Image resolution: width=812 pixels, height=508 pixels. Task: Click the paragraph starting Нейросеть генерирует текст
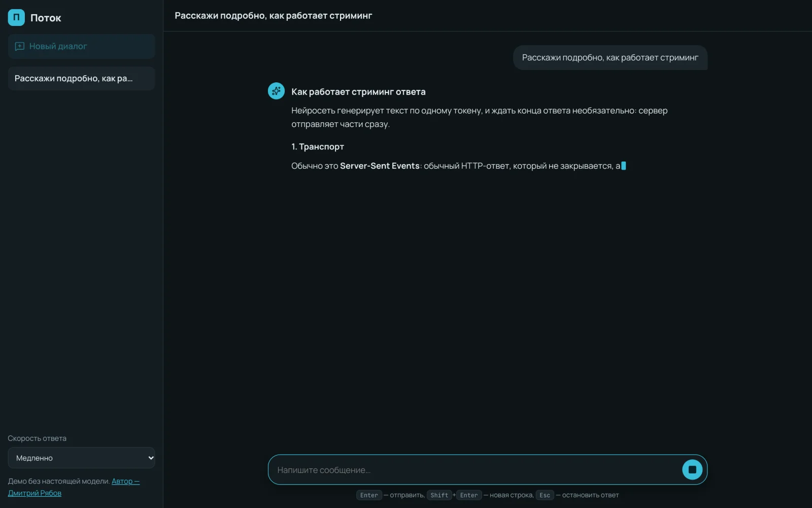(480, 117)
